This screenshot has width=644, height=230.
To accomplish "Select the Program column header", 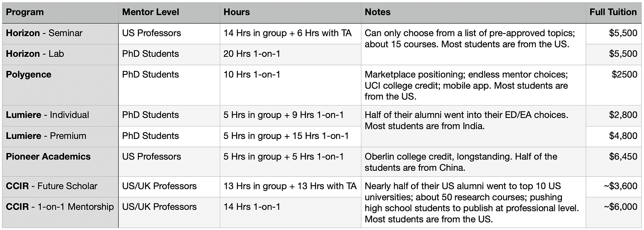I will click(x=60, y=12).
